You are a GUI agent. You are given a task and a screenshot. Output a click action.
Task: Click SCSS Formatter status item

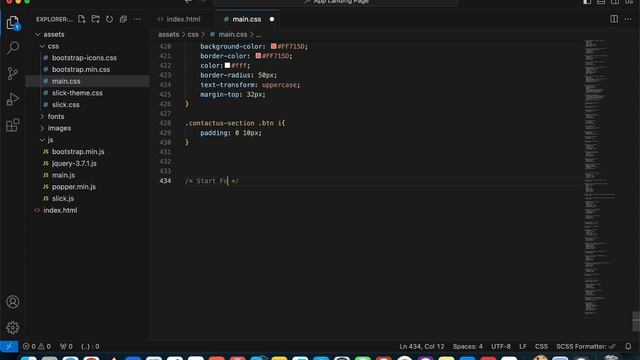[586, 347]
